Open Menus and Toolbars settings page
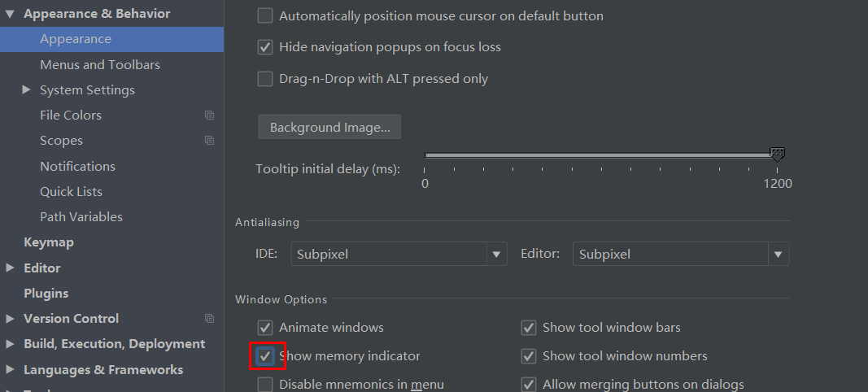 [100, 65]
